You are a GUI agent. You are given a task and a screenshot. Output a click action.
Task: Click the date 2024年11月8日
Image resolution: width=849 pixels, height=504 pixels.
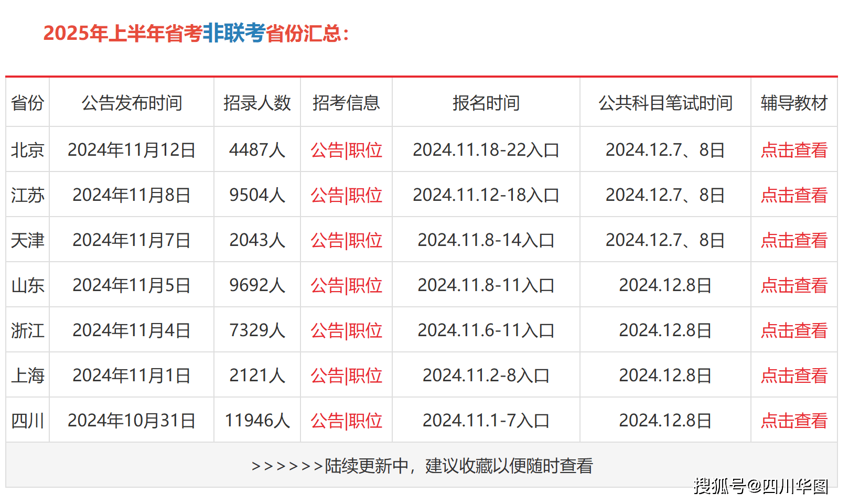132,195
